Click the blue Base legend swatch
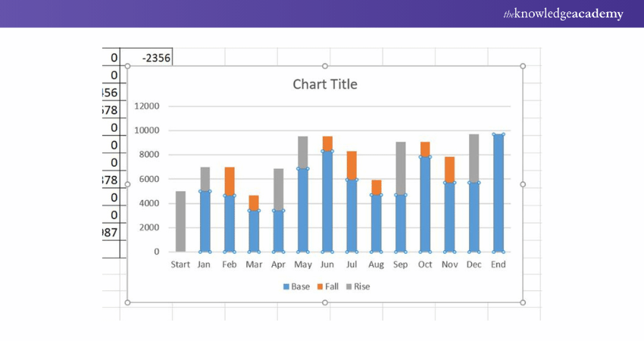This screenshot has height=341, width=644. tap(286, 286)
